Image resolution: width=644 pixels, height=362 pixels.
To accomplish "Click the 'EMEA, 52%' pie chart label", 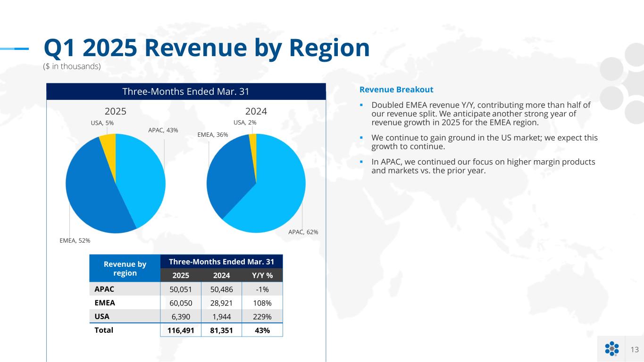I will [75, 240].
